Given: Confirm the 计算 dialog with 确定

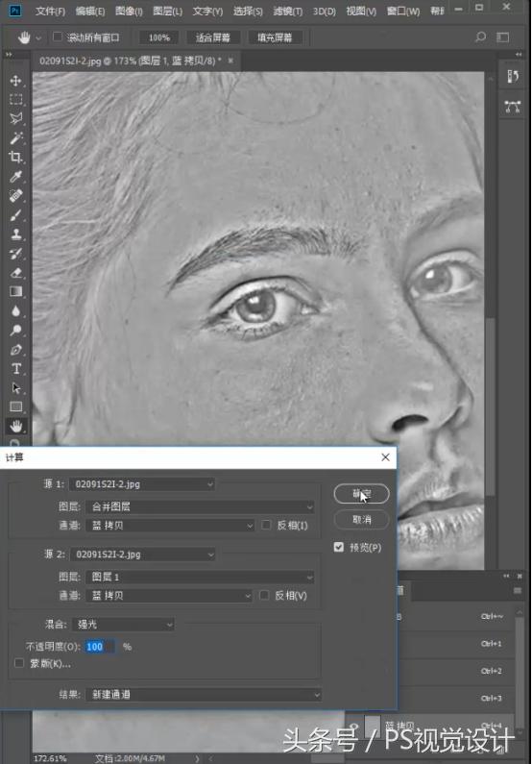Looking at the screenshot, I should click(x=361, y=494).
